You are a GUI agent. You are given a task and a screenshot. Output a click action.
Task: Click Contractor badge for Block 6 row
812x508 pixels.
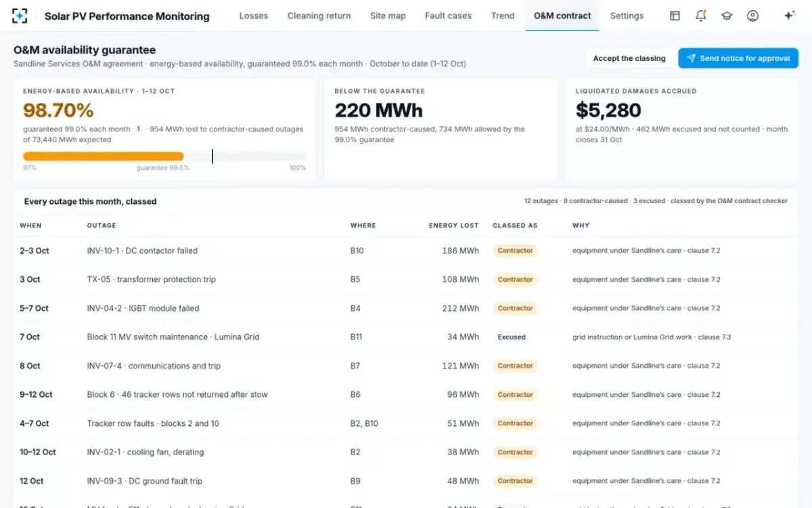[x=515, y=394]
